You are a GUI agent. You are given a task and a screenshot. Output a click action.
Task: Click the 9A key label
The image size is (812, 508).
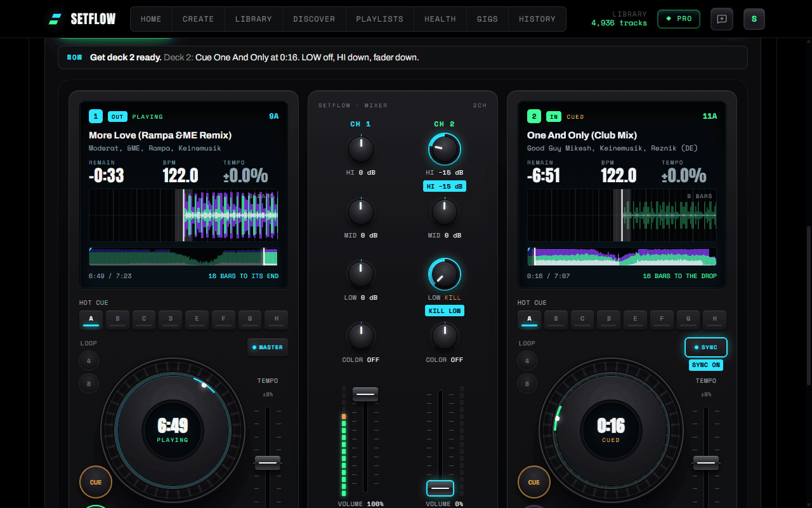click(273, 117)
